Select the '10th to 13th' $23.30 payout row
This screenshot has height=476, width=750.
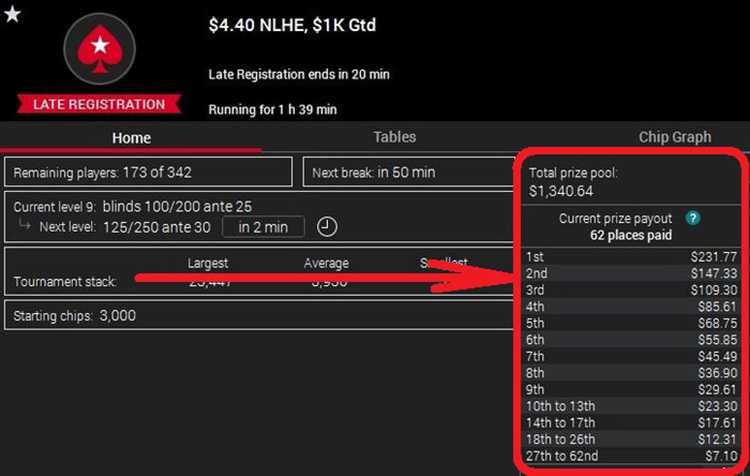(x=631, y=406)
